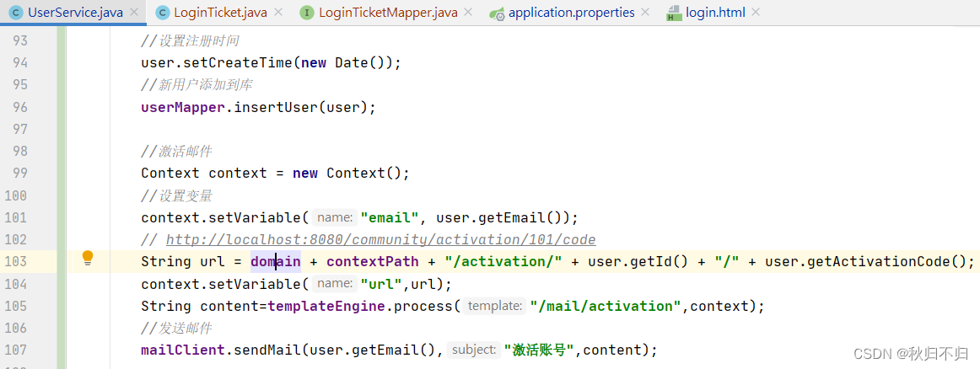980x369 pixels.
Task: Open the LoginTicket.java tab
Action: [219, 13]
